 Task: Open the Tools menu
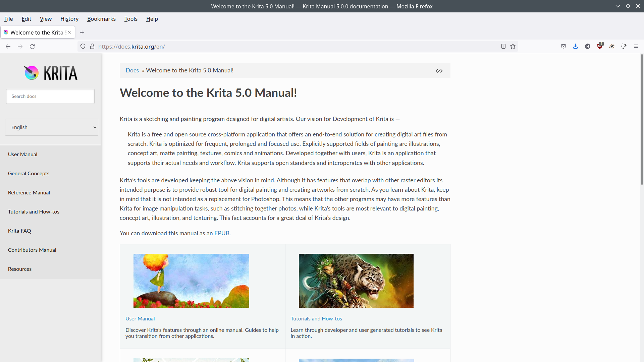[x=130, y=18]
